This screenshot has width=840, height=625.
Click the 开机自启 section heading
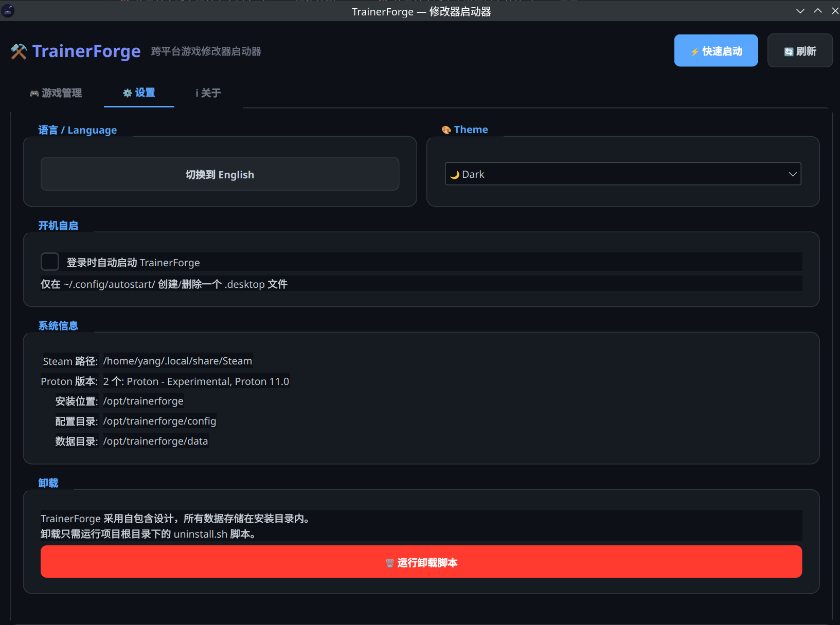pos(58,226)
